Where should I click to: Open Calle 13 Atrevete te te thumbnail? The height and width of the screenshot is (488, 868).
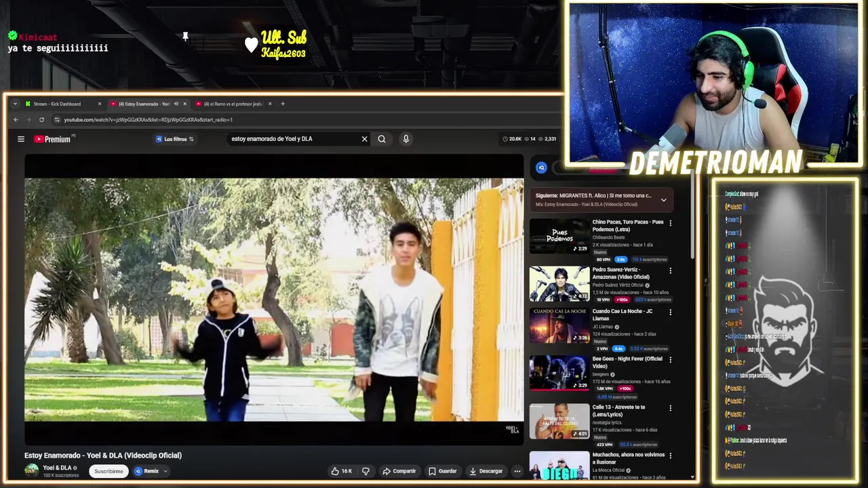(559, 421)
